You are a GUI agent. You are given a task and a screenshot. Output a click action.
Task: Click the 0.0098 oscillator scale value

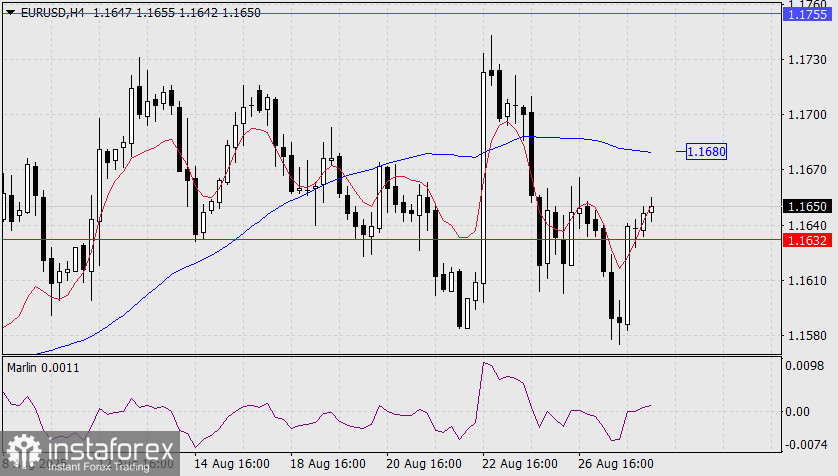(x=804, y=365)
